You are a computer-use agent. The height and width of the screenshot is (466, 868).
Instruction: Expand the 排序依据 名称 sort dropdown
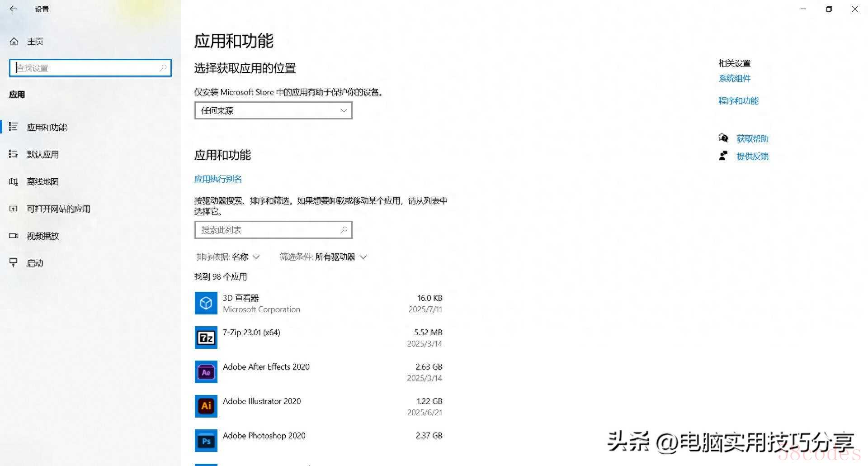228,257
